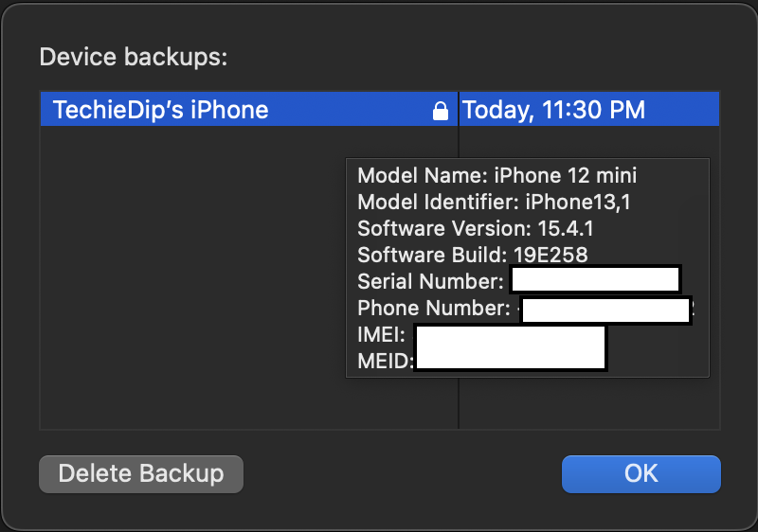Click the Device backups: heading
Image resolution: width=758 pixels, height=532 pixels.
(133, 57)
